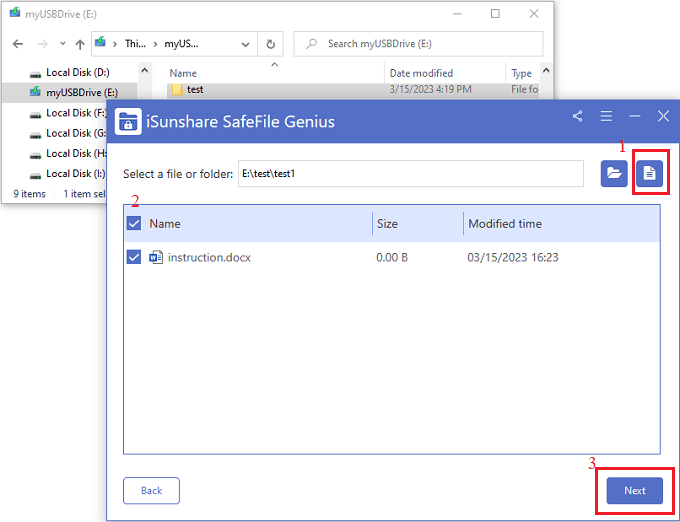Click the file path field showing E:\test\test1
Viewport: 680px width, 522px height.
tap(411, 174)
